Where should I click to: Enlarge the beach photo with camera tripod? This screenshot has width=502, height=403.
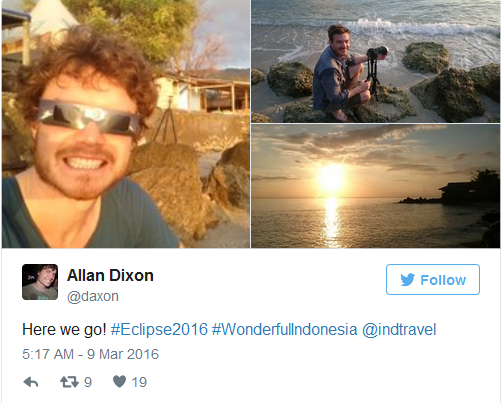tap(376, 61)
